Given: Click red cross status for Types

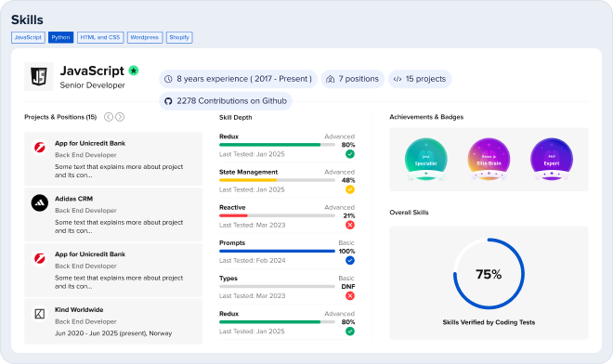Looking at the screenshot, I should [350, 296].
